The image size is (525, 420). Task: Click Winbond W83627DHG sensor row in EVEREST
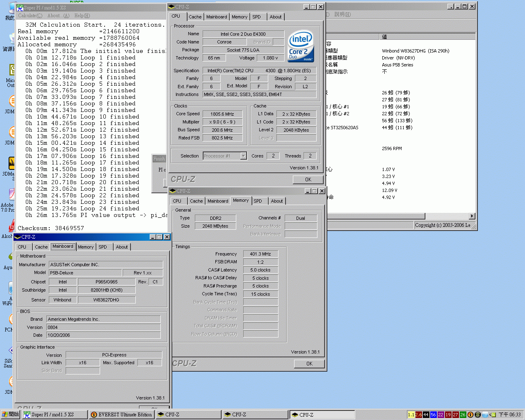pos(415,51)
